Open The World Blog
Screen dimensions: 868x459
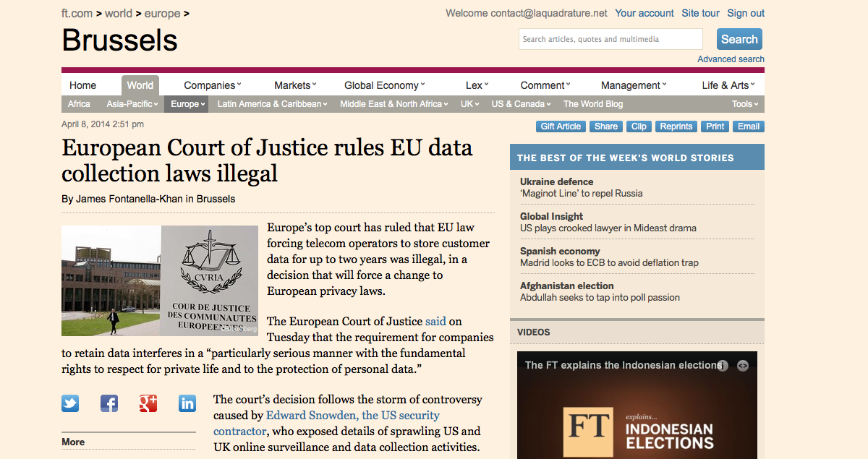[593, 104]
